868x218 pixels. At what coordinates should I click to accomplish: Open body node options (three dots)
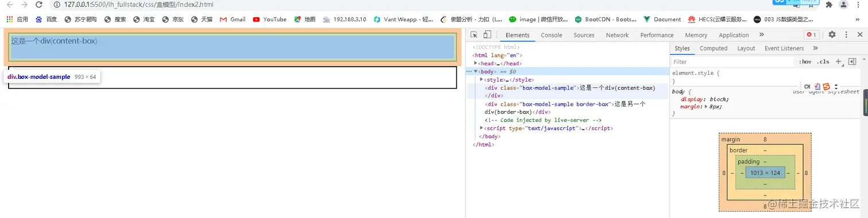coord(469,71)
